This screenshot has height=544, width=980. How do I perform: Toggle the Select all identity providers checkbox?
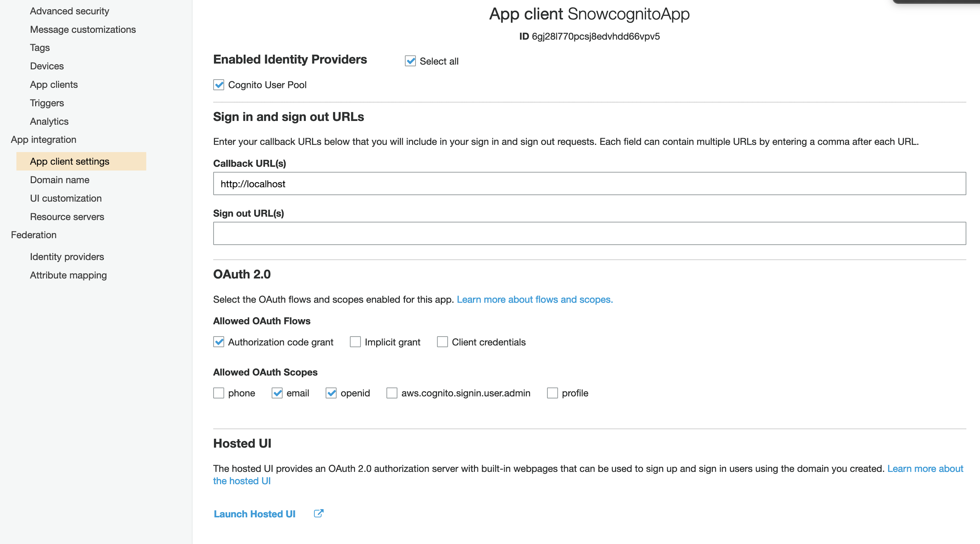[x=410, y=61]
